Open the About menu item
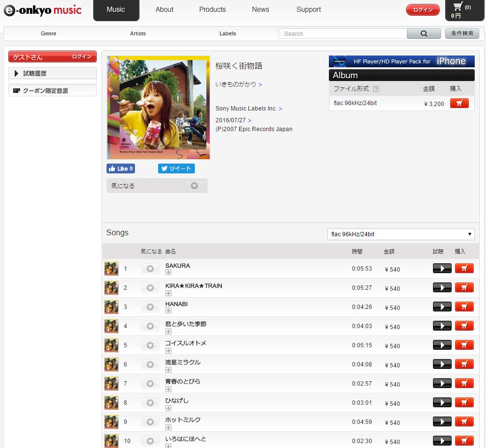Image resolution: width=486 pixels, height=448 pixels. [x=164, y=10]
